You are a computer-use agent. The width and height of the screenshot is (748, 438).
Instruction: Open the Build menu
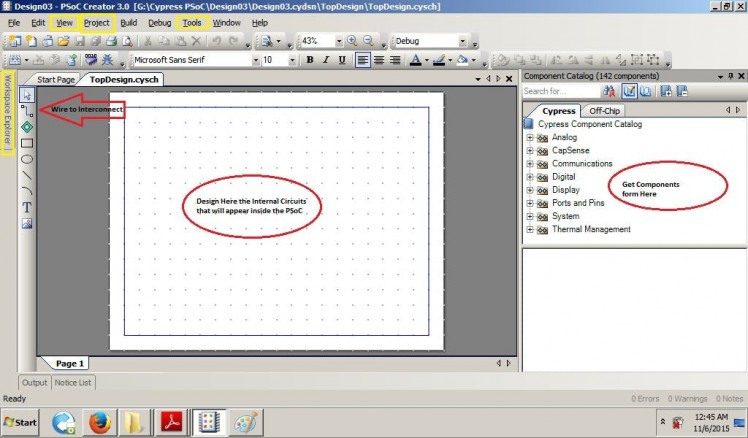tap(128, 23)
